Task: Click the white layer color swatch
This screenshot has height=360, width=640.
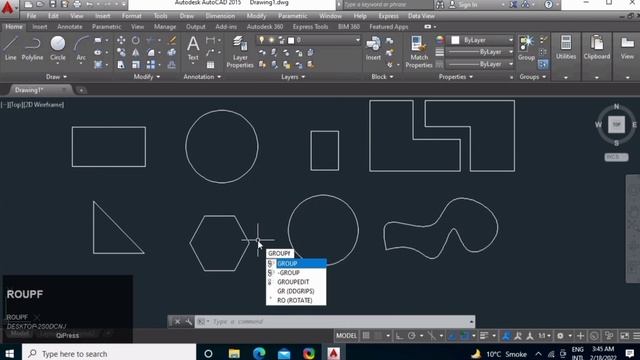Action: click(x=291, y=40)
